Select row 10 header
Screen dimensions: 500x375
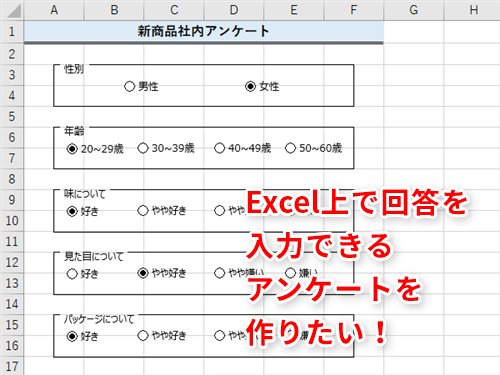12,221
